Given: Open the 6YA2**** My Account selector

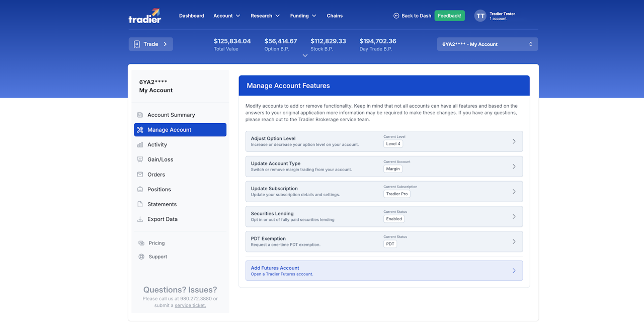Looking at the screenshot, I should click(x=488, y=44).
